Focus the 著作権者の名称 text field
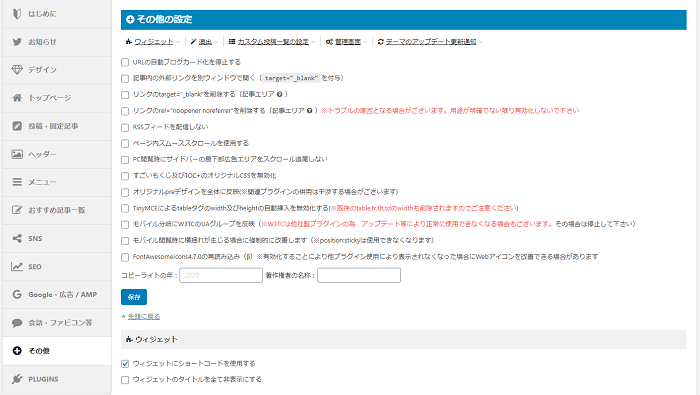The width and height of the screenshot is (700, 395). pos(359,275)
